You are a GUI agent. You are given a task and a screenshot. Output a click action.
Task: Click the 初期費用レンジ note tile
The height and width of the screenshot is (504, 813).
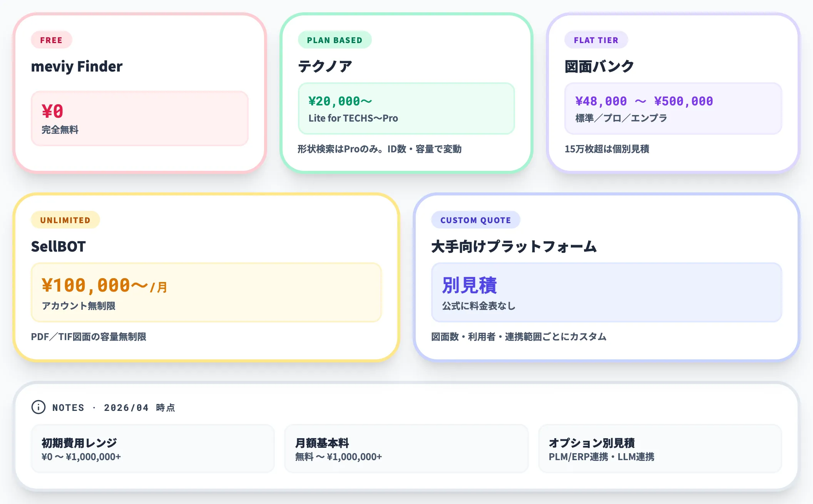click(x=153, y=449)
